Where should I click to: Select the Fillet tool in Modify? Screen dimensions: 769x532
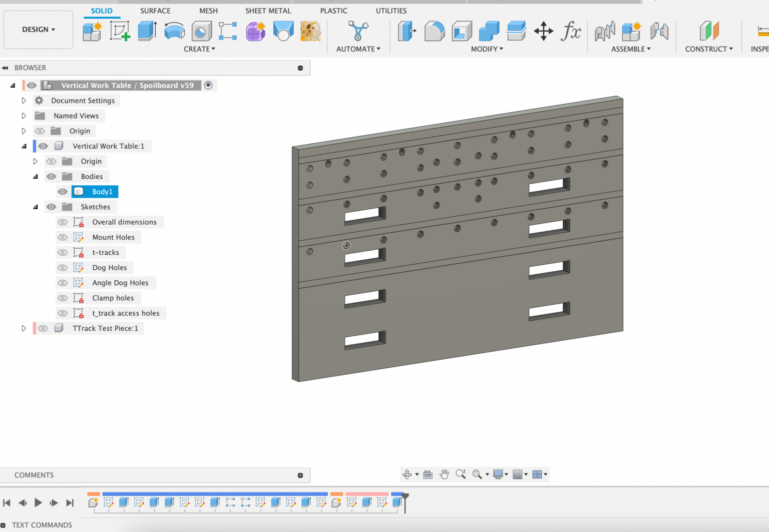(435, 31)
